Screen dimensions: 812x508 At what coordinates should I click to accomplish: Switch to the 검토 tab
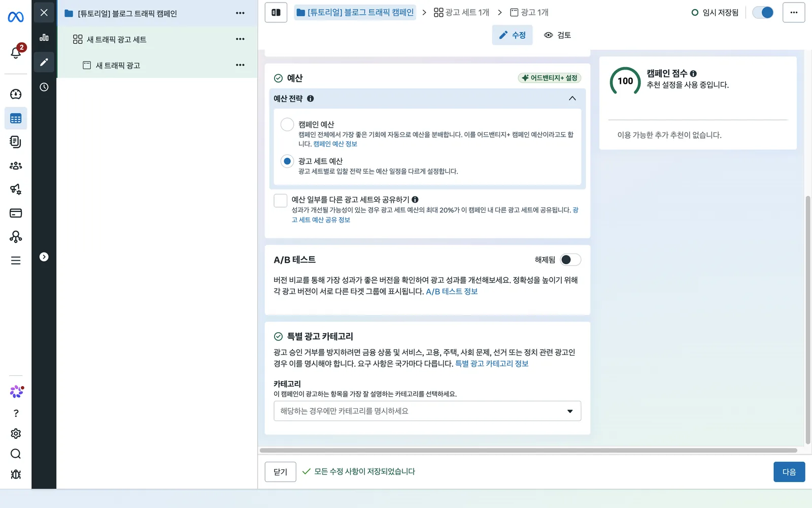pos(557,35)
